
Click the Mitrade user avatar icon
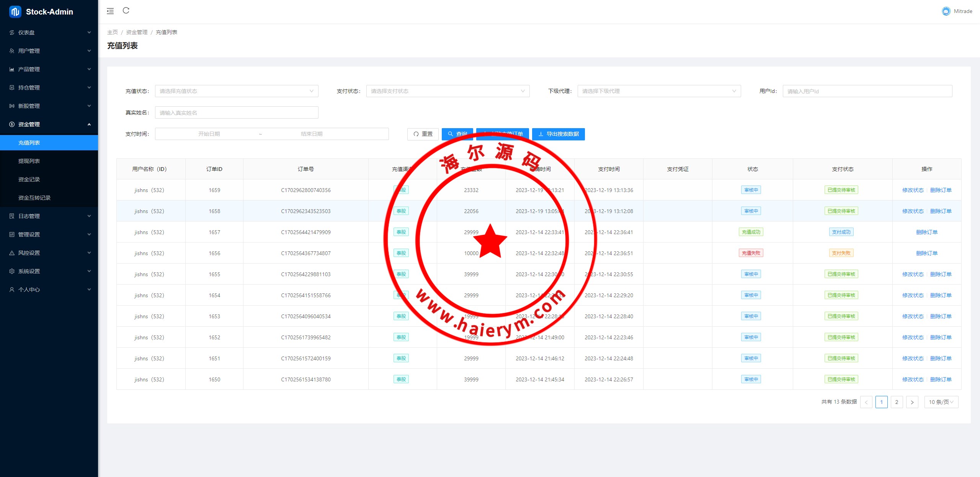tap(946, 11)
